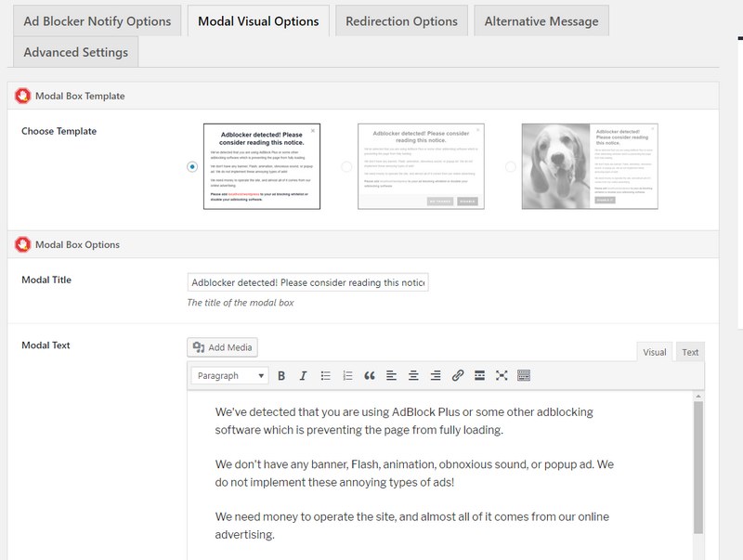743x560 pixels.
Task: Click the "Modal Box Options" heading text
Action: pyautogui.click(x=77, y=244)
